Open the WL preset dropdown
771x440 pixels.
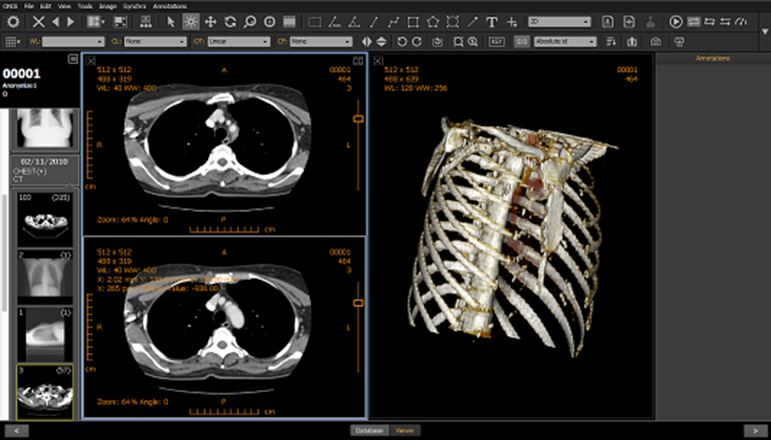[x=73, y=42]
